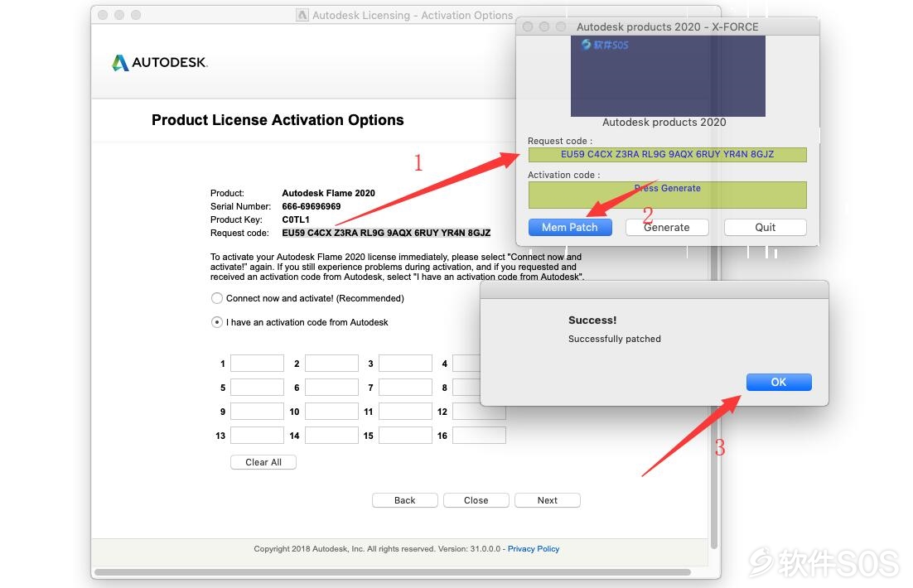This screenshot has height=588, width=913.
Task: Click the Success! heading text
Action: pos(592,321)
